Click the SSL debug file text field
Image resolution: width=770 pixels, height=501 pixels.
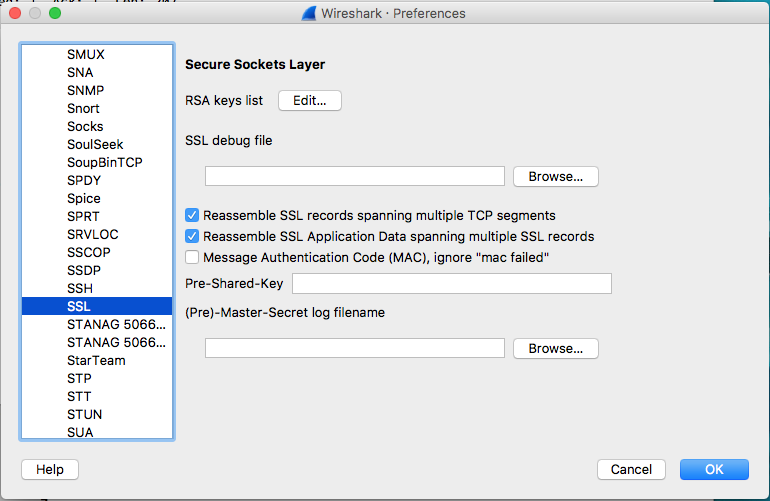(354, 176)
